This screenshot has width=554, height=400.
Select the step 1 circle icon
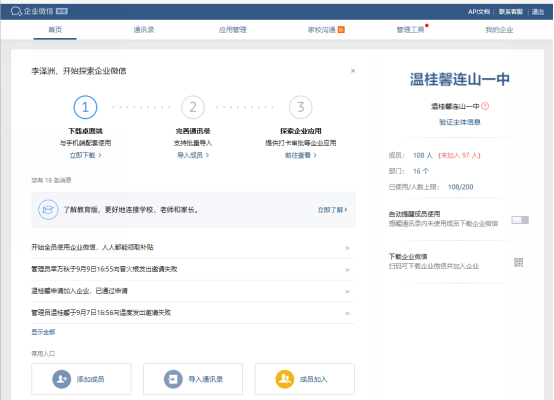tap(85, 107)
